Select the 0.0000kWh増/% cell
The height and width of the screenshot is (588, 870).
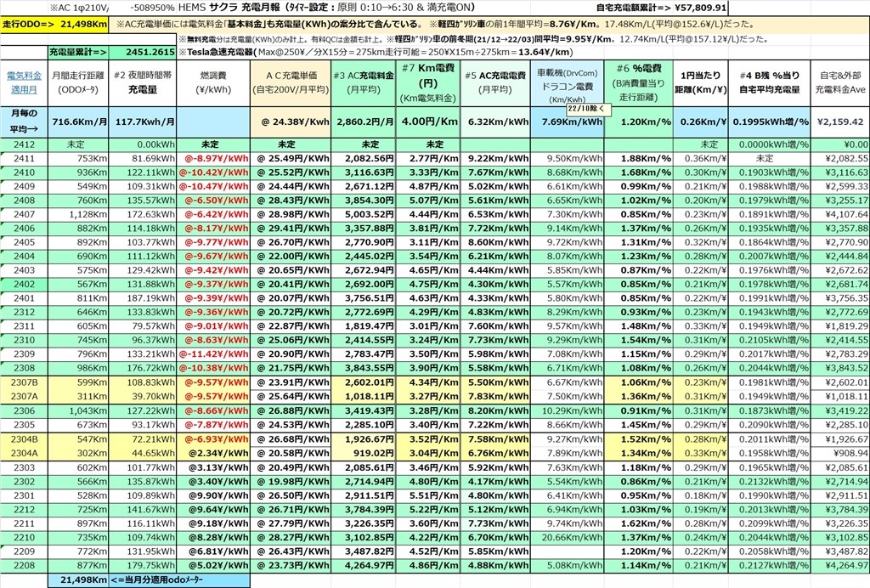[x=770, y=144]
